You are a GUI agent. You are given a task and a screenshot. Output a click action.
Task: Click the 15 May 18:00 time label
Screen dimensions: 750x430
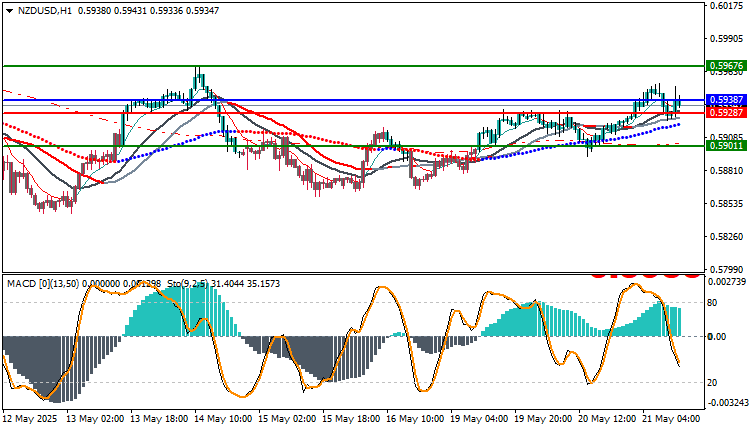coord(352,419)
